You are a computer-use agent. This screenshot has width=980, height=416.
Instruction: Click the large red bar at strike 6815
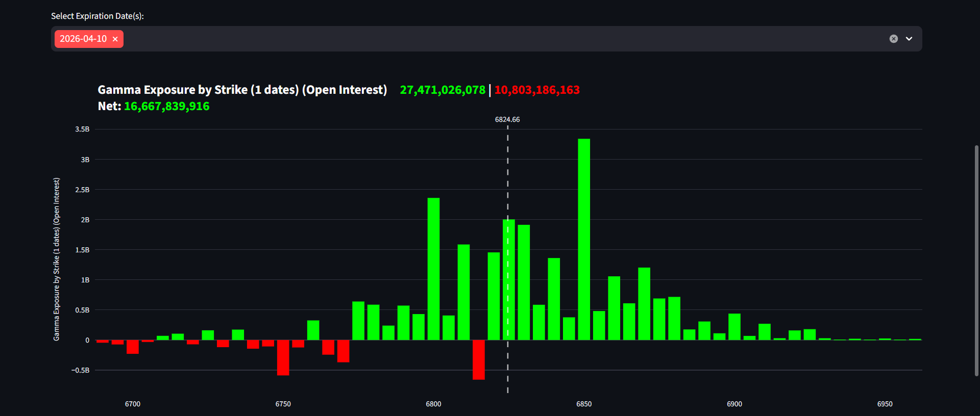[x=479, y=360]
